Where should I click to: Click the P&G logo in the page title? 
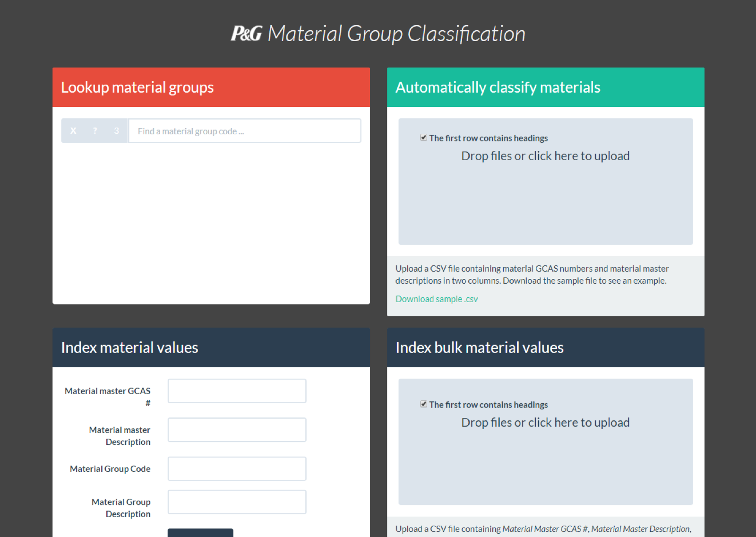click(246, 34)
